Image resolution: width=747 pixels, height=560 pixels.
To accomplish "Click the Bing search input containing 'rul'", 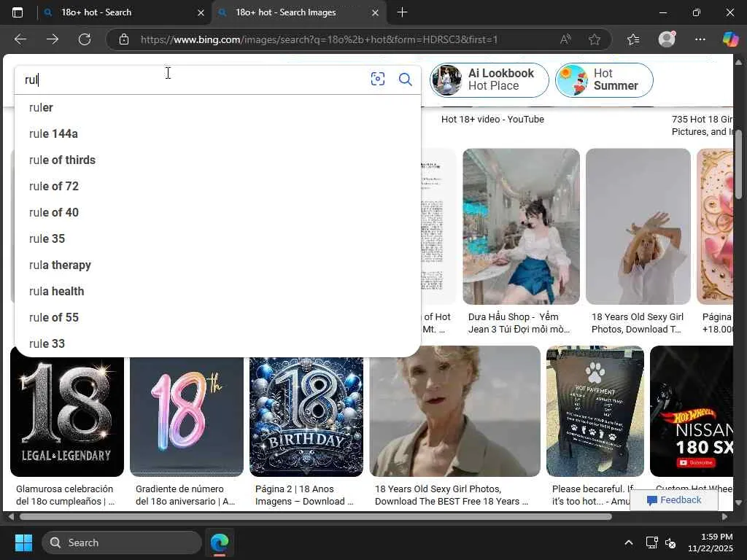I will coord(190,79).
